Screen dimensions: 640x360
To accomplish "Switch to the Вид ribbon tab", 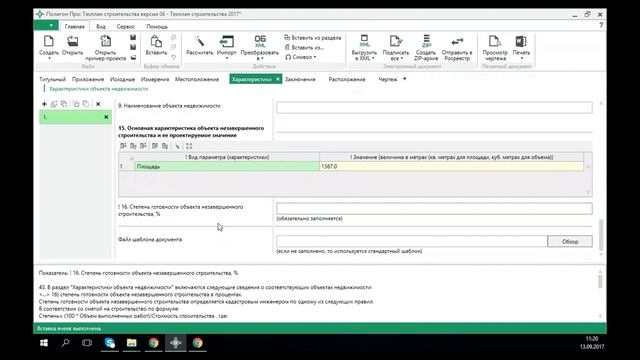I will (101, 27).
